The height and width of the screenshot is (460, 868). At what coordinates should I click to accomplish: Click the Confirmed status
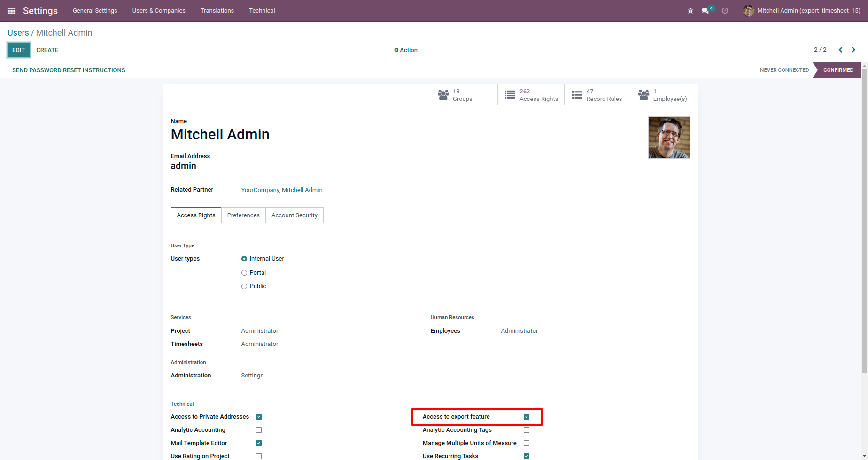[838, 70]
